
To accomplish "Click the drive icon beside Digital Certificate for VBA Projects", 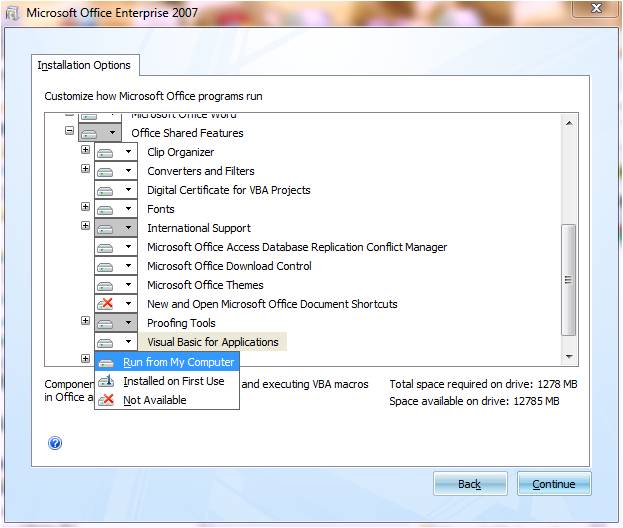I will pos(105,191).
